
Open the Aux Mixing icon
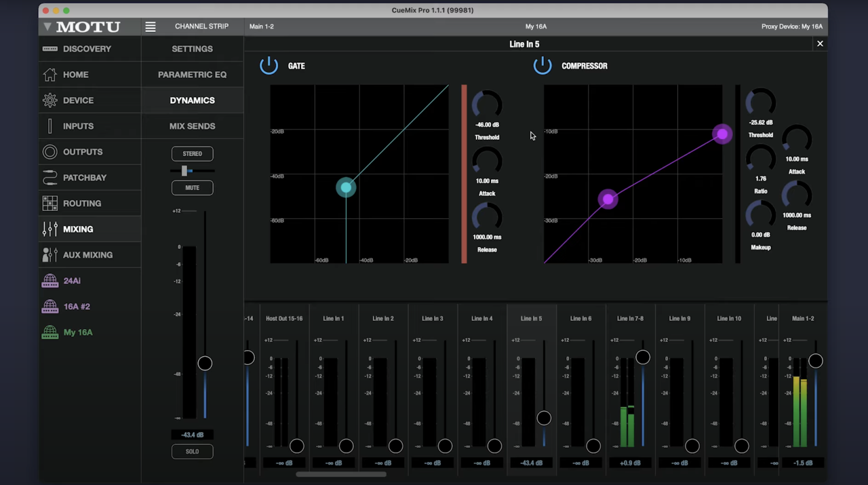50,255
